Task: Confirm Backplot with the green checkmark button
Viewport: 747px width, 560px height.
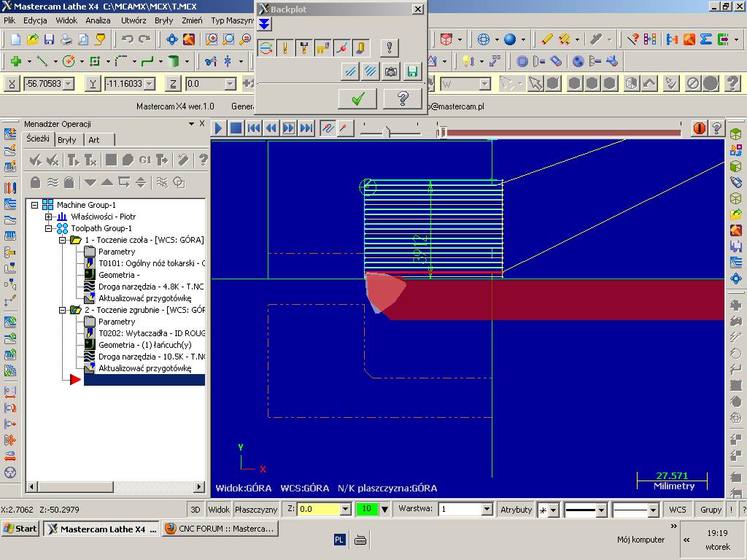Action: (x=357, y=98)
